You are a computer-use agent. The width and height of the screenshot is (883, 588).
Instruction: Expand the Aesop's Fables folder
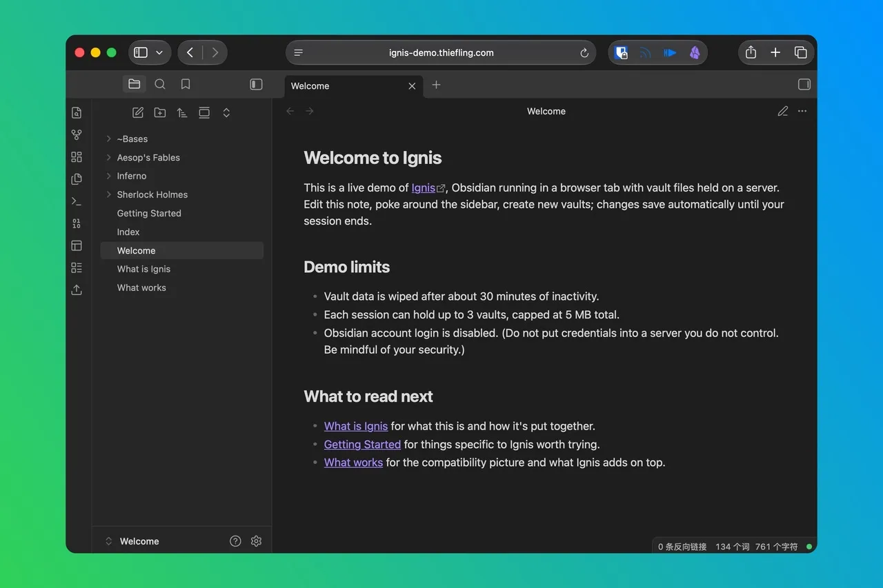[109, 157]
